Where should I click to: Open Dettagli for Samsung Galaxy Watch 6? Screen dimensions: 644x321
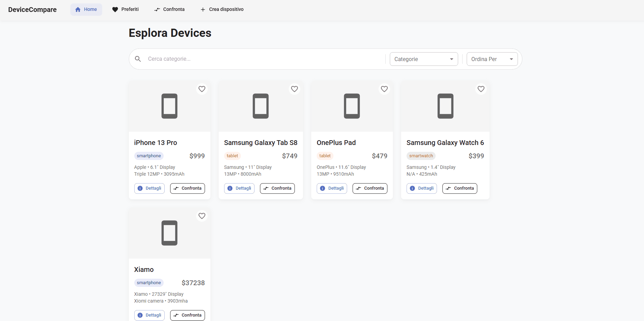pyautogui.click(x=422, y=188)
